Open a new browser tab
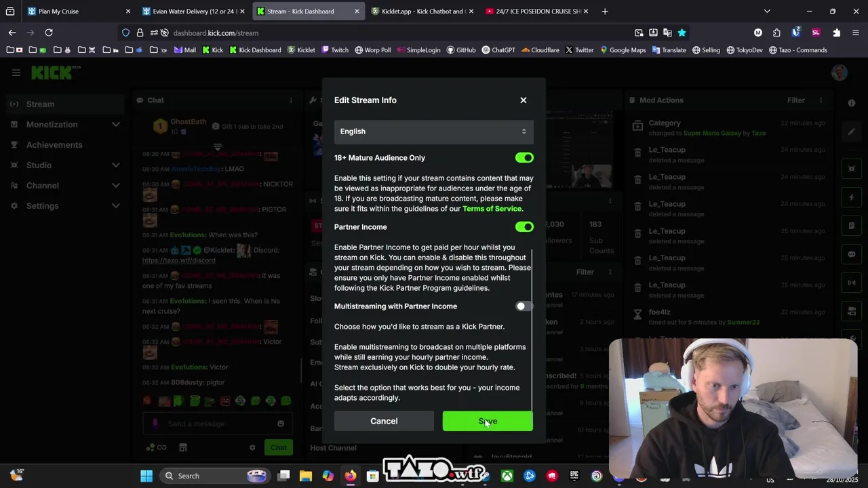The width and height of the screenshot is (868, 488). pos(605,12)
